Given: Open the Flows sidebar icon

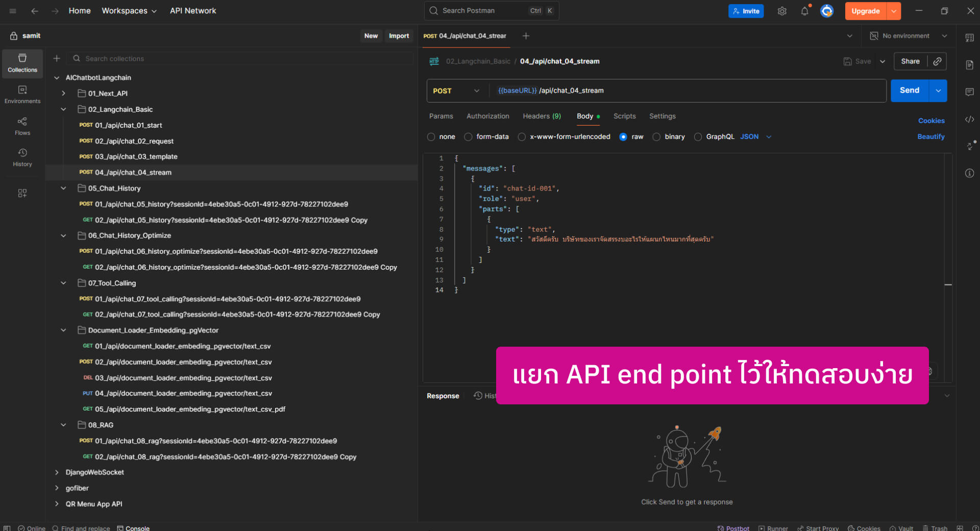Looking at the screenshot, I should click(22, 126).
